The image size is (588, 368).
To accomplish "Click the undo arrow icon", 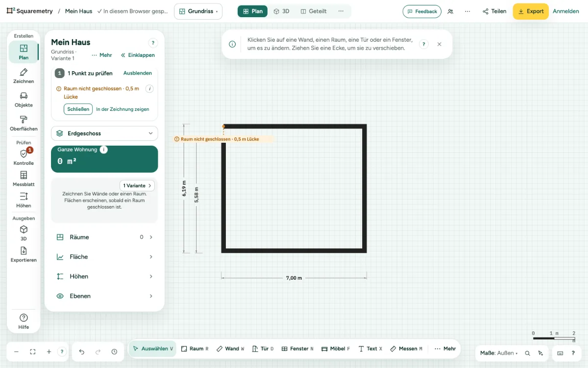I will click(82, 352).
